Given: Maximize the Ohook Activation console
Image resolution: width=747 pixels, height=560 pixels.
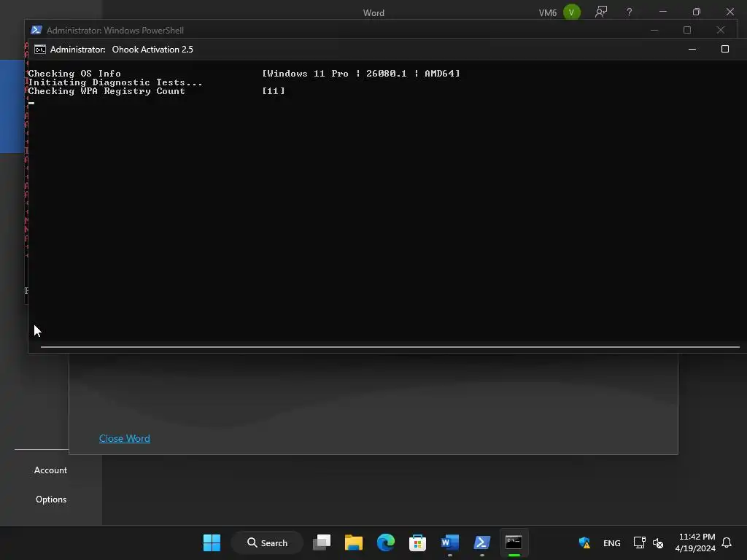Looking at the screenshot, I should click(x=725, y=49).
